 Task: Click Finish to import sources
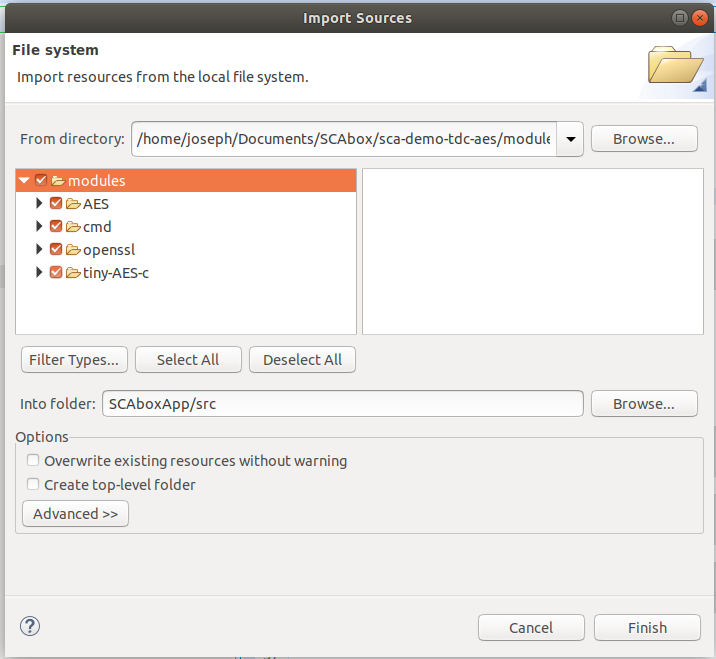tap(646, 628)
